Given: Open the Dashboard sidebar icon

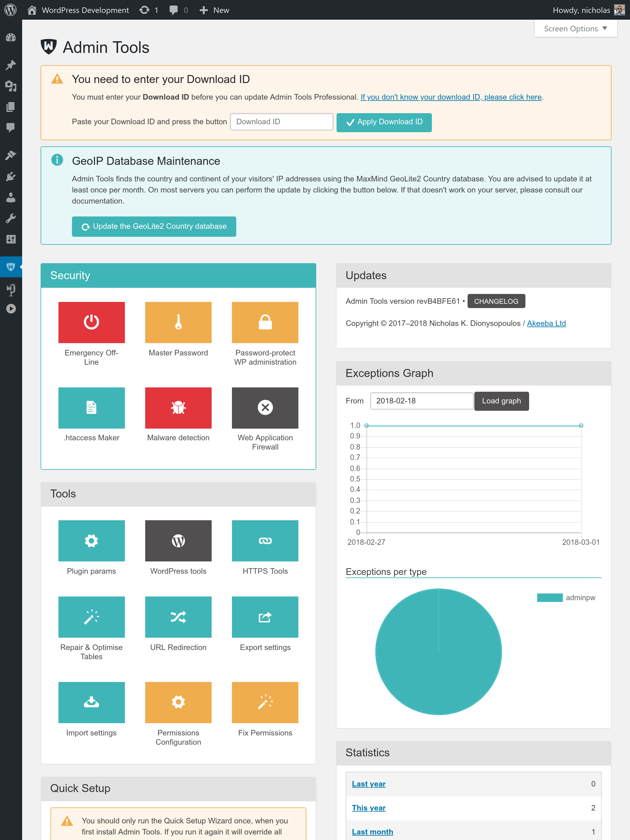Looking at the screenshot, I should pyautogui.click(x=11, y=37).
